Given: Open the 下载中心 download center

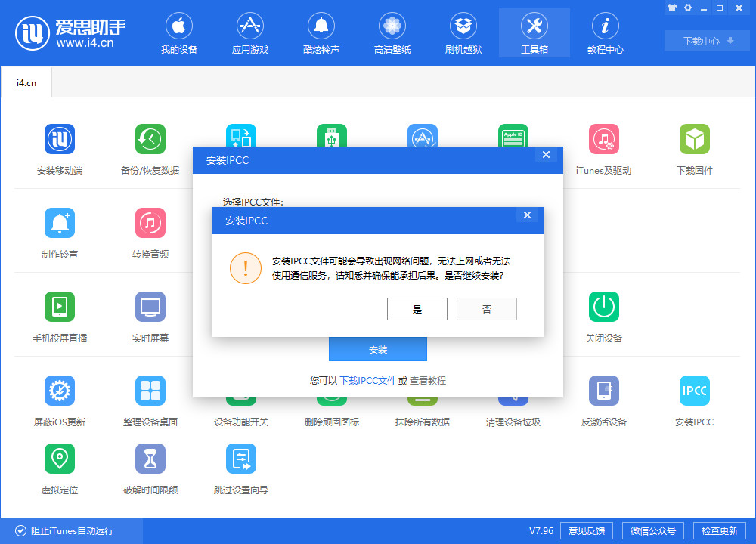Looking at the screenshot, I should 706,41.
